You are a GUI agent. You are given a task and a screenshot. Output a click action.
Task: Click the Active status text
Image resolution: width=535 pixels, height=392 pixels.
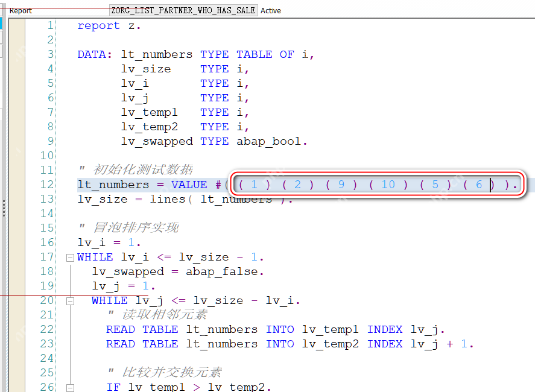pos(271,11)
